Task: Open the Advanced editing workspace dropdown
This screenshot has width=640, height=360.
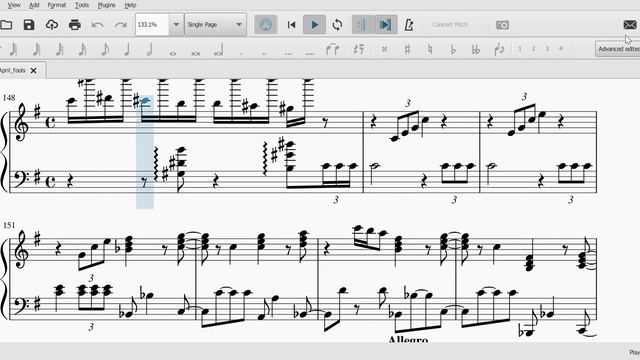Action: pos(618,49)
